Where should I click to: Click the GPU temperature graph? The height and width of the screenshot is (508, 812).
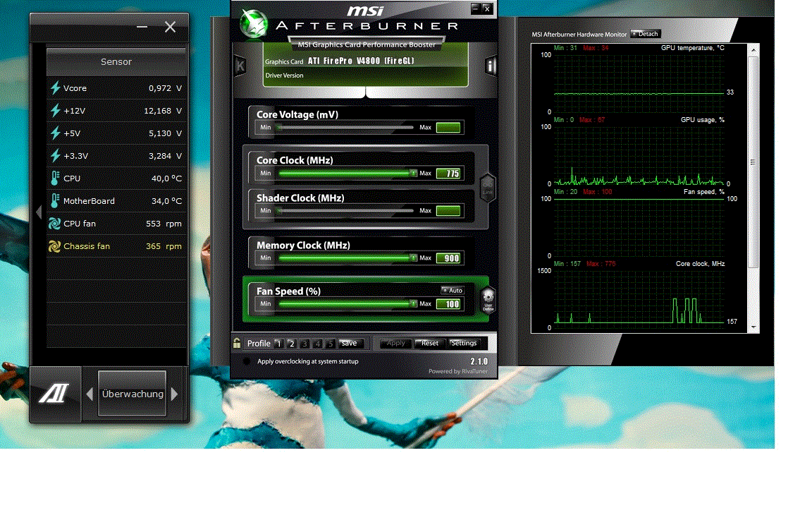pyautogui.click(x=639, y=83)
